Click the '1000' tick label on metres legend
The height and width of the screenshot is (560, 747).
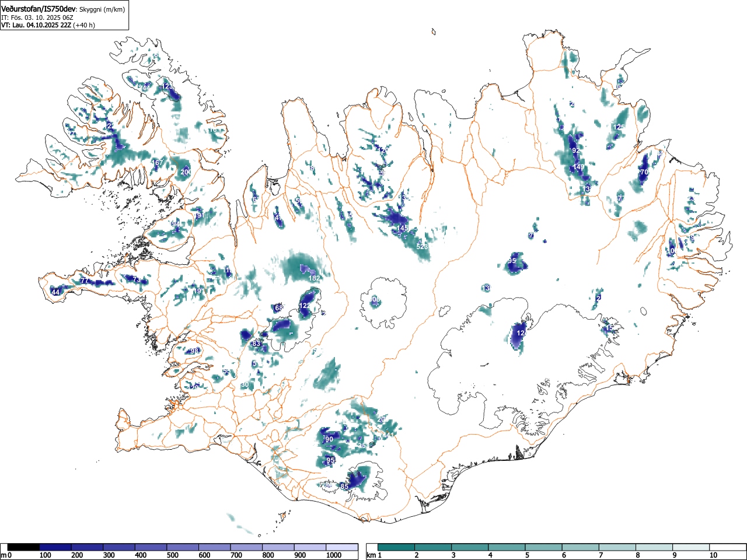[x=333, y=555]
